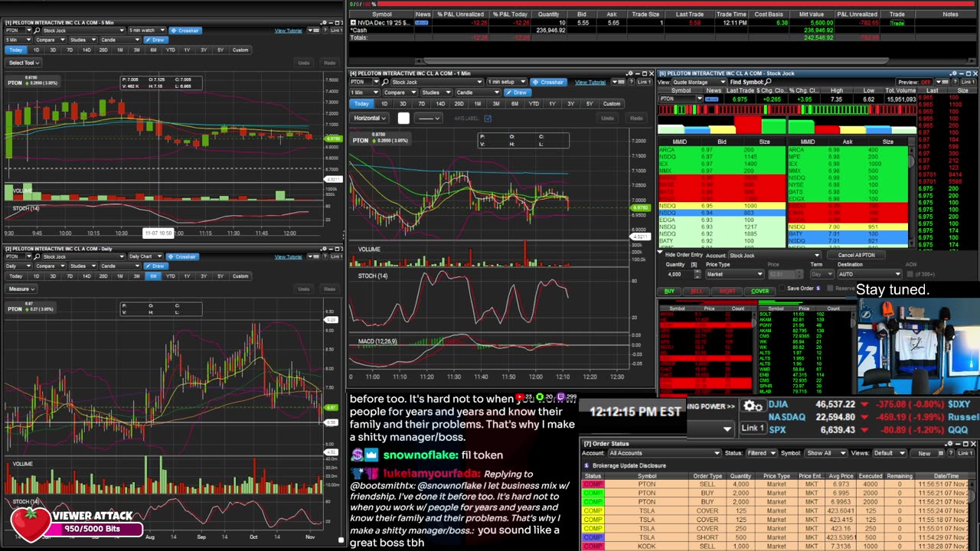Check the Save Order checkbox
The width and height of the screenshot is (980, 551).
[783, 289]
